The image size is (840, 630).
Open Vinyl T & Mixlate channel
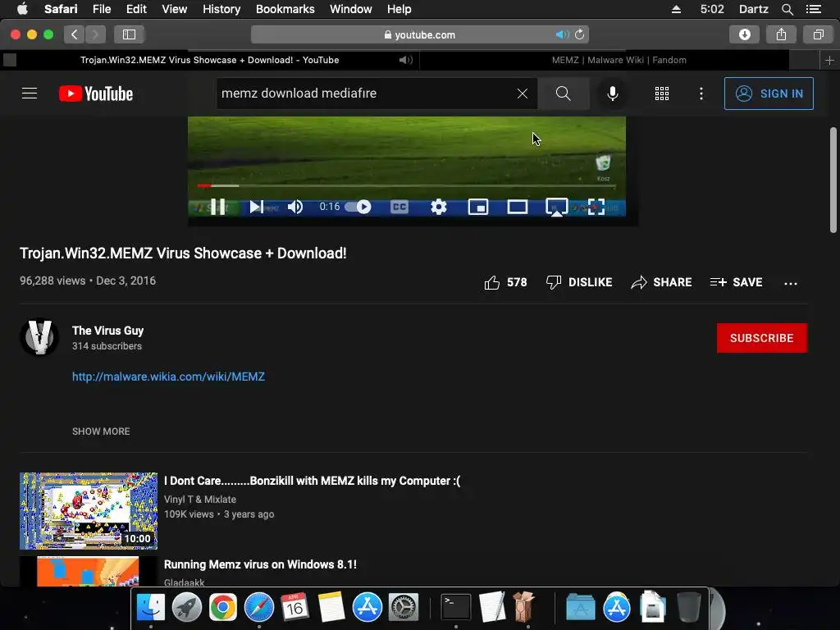coord(200,500)
